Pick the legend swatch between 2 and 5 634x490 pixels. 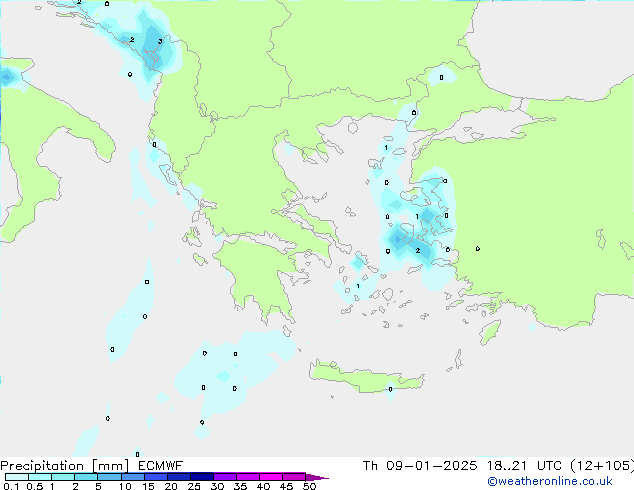pos(86,477)
